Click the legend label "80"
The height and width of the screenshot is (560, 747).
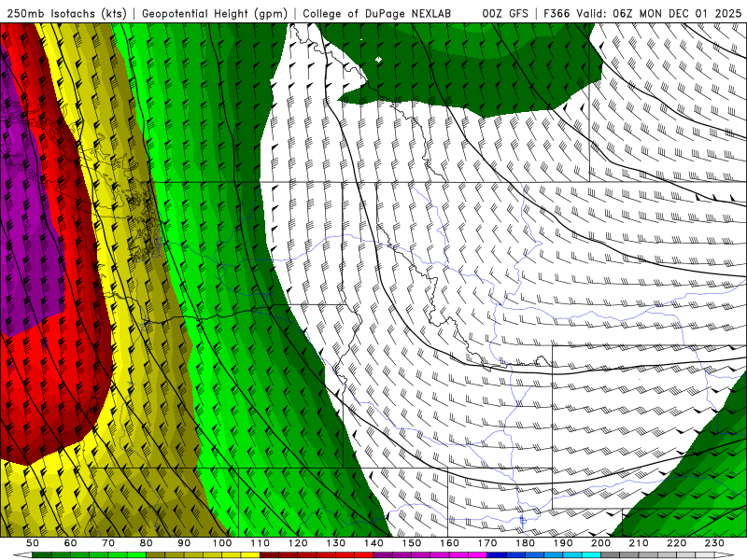tap(146, 543)
